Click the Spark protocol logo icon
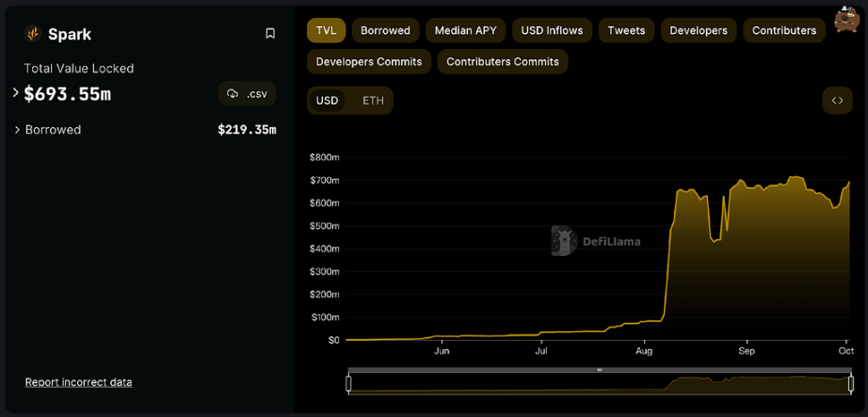The height and width of the screenshot is (417, 868). (x=33, y=34)
